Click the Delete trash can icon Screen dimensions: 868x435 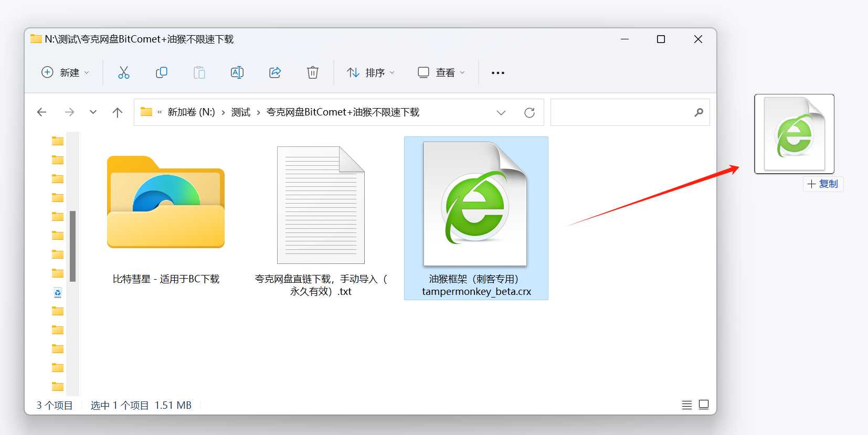[x=313, y=72]
